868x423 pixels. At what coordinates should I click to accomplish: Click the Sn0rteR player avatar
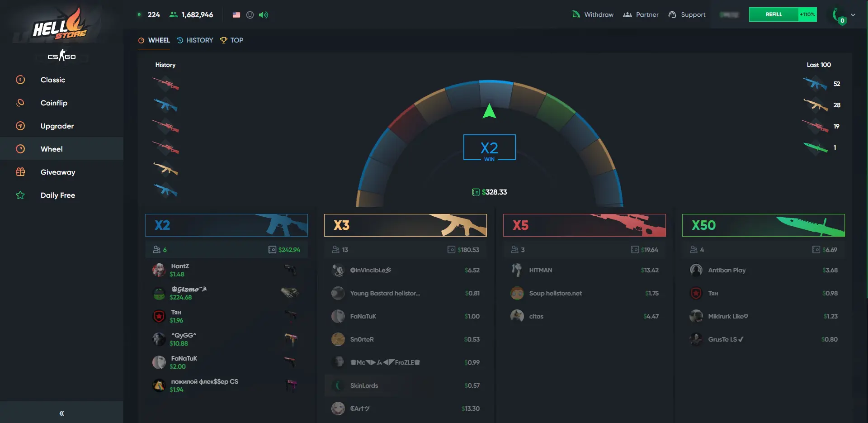(338, 339)
